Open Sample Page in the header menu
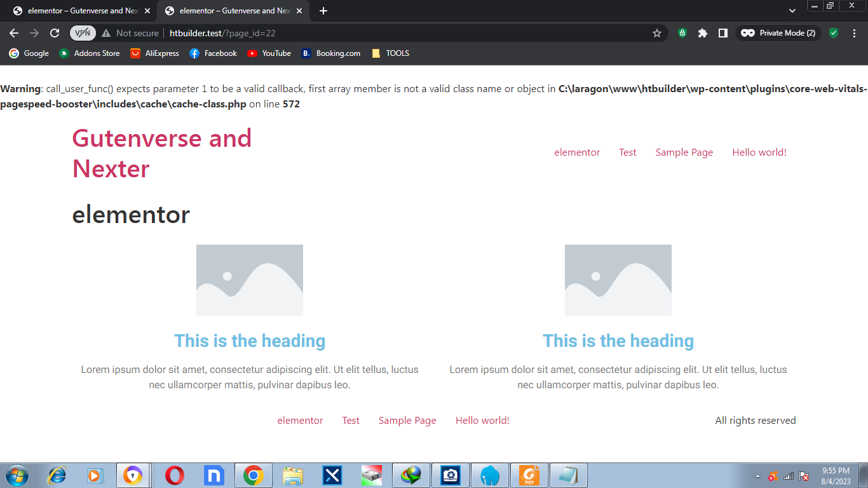The image size is (868, 488). click(x=684, y=152)
